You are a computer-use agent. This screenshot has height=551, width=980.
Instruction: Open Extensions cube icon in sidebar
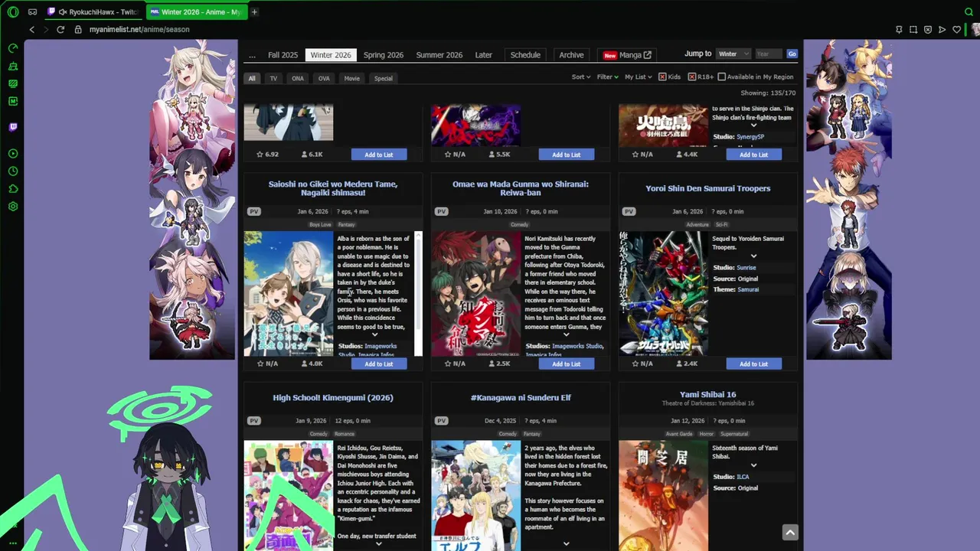click(x=13, y=189)
